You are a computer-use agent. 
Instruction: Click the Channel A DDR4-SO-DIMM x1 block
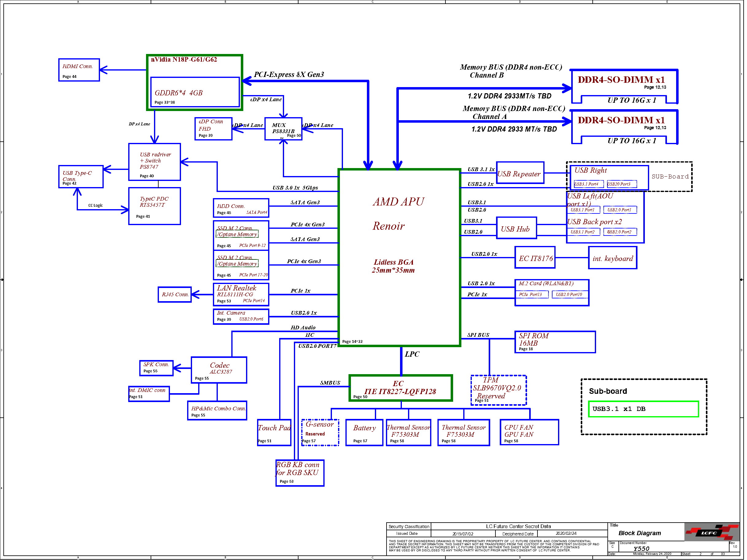click(x=624, y=128)
